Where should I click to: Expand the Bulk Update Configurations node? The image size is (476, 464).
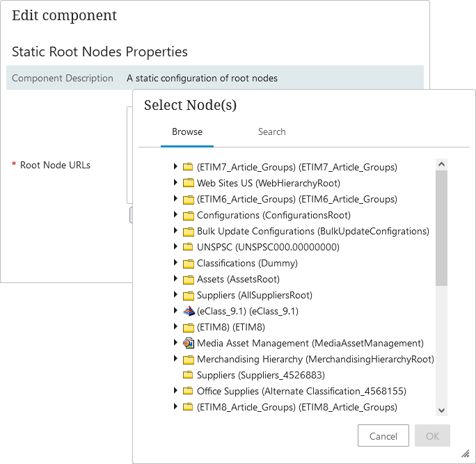tap(176, 231)
